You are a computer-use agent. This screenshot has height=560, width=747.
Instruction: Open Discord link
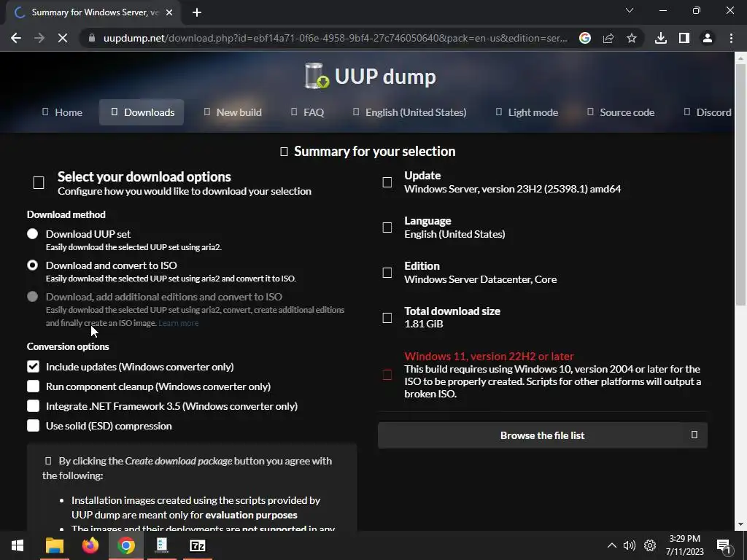(x=708, y=112)
